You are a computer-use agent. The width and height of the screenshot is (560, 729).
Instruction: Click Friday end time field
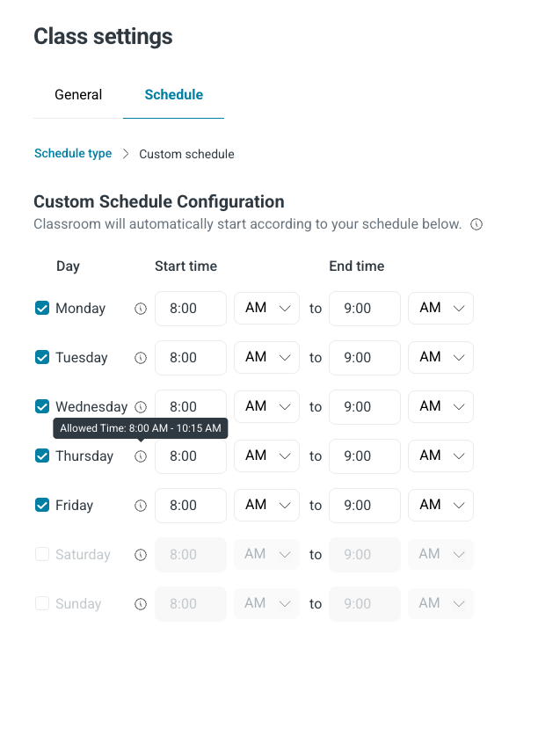[x=365, y=506]
